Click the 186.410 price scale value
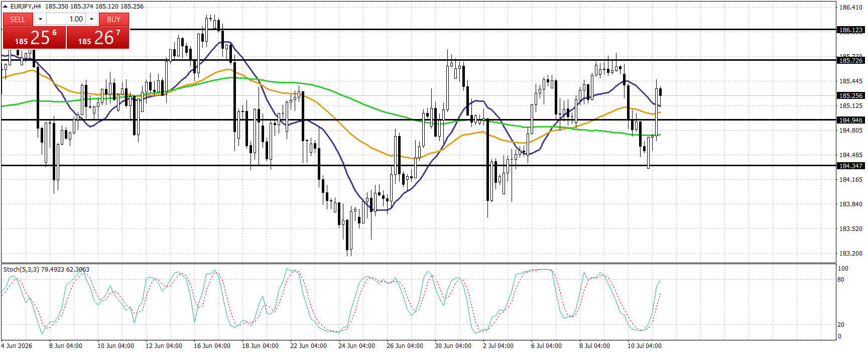Viewport: 868px width, 352px height. click(851, 8)
